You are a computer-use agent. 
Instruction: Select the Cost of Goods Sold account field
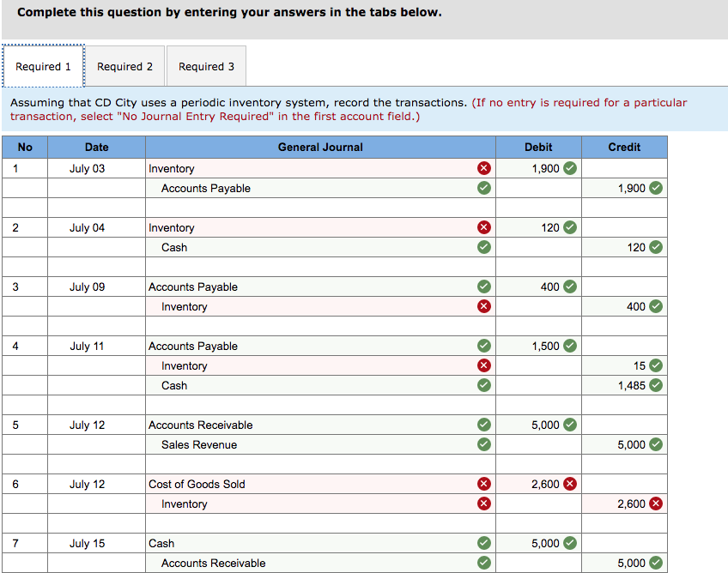(x=320, y=484)
